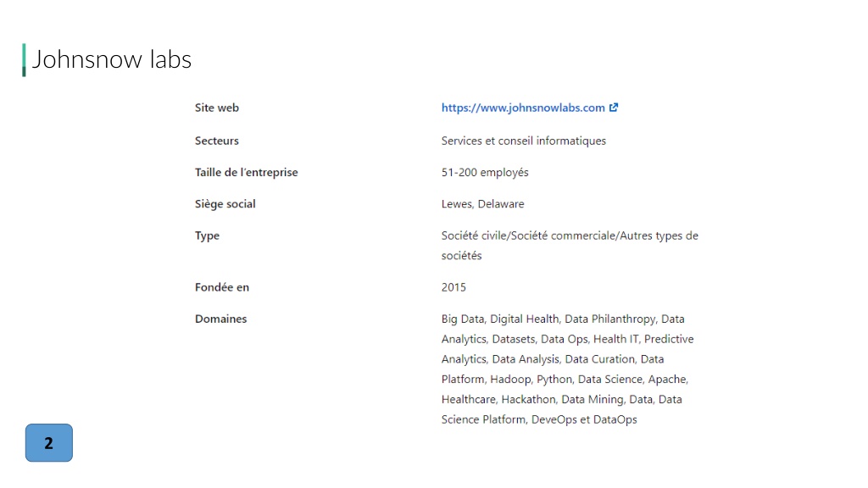Viewport: 868px width, 488px height.
Task: Click the 'Secteurs' label
Action: point(216,141)
